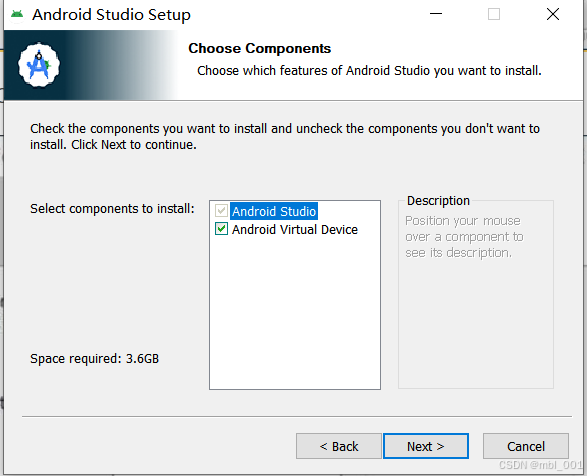587x476 pixels.
Task: Click the Description group label
Action: pos(438,201)
